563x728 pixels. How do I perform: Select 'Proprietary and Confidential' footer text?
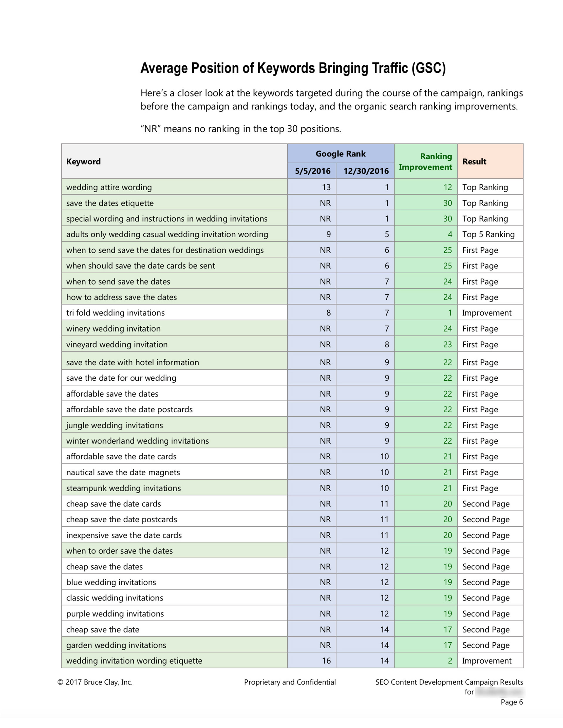tap(290, 682)
